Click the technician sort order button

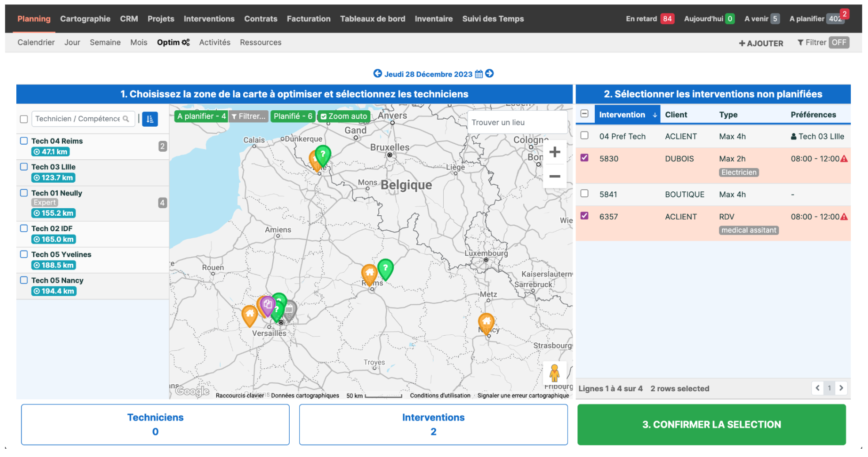[150, 119]
